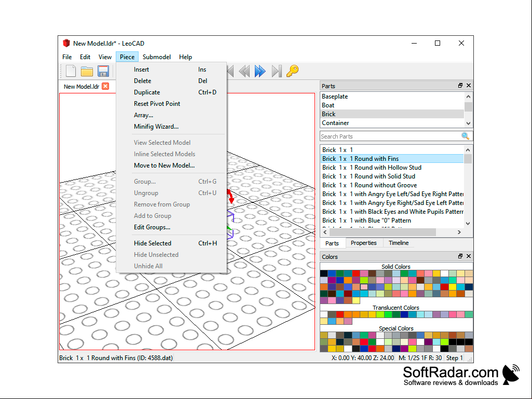Open the Help menu
Viewport: 532px width, 399px height.
[x=185, y=57]
